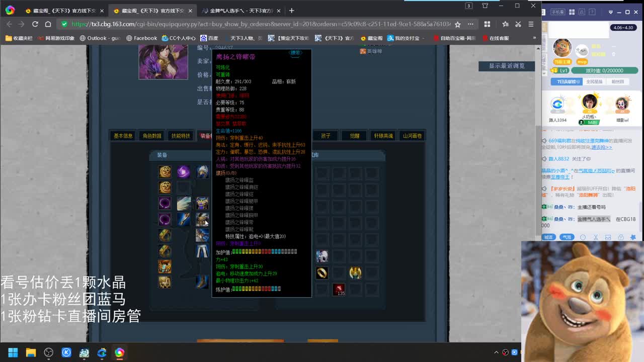644x362 pixels.
Task: Select the 7日贡献榜 tab in stream panel
Action: (x=566, y=81)
